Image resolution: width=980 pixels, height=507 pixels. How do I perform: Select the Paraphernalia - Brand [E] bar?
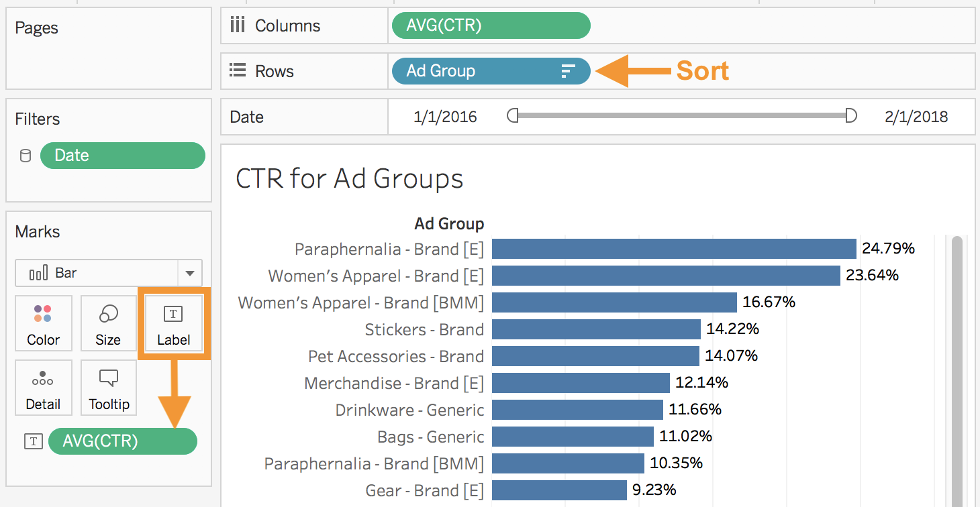(674, 249)
